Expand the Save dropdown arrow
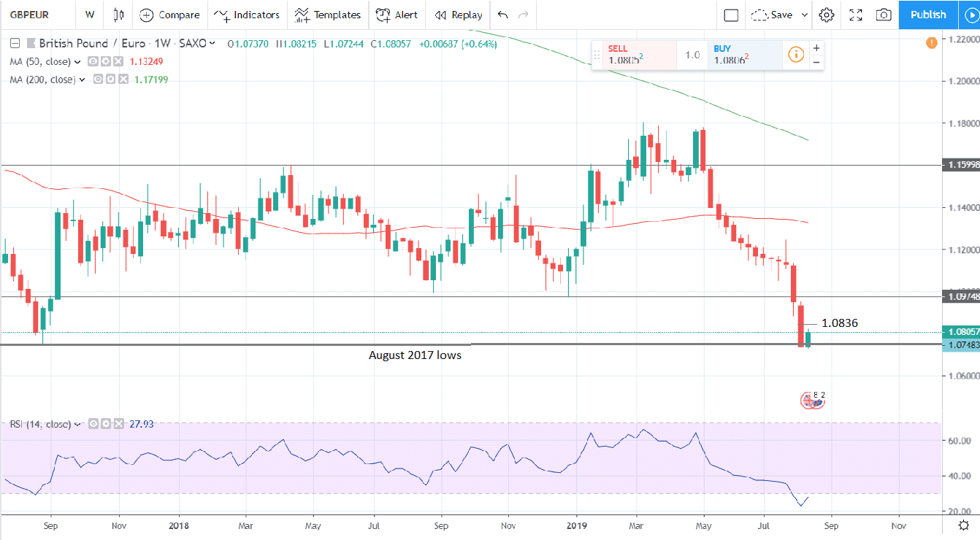 point(805,15)
